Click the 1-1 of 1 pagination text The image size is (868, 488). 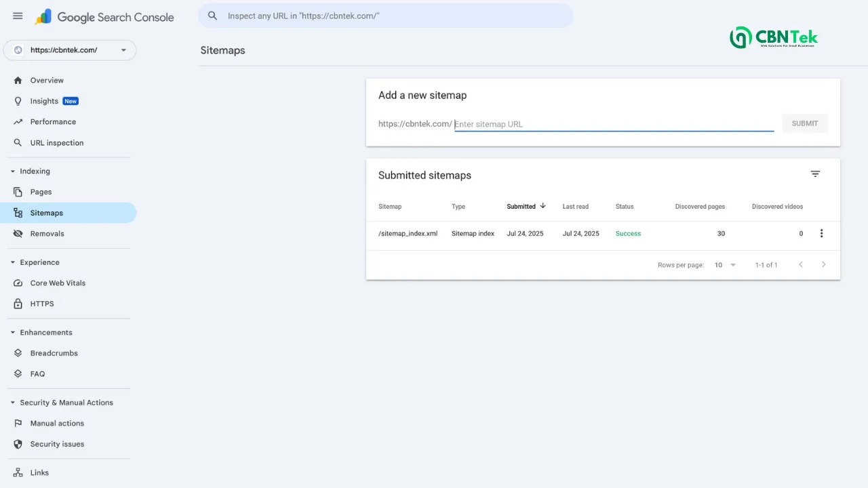(x=766, y=265)
